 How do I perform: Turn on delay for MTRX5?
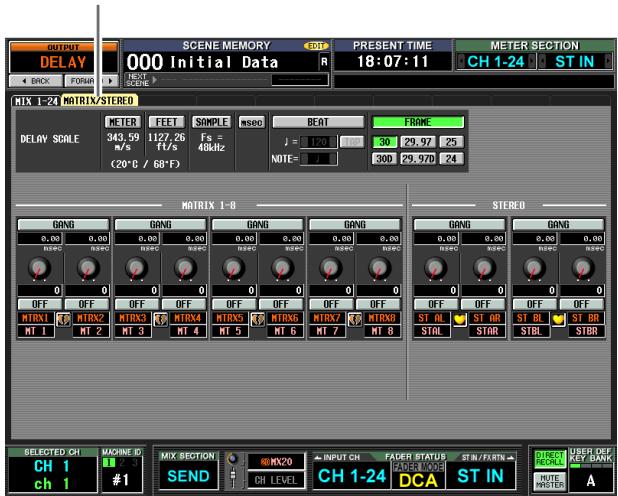pos(234,304)
